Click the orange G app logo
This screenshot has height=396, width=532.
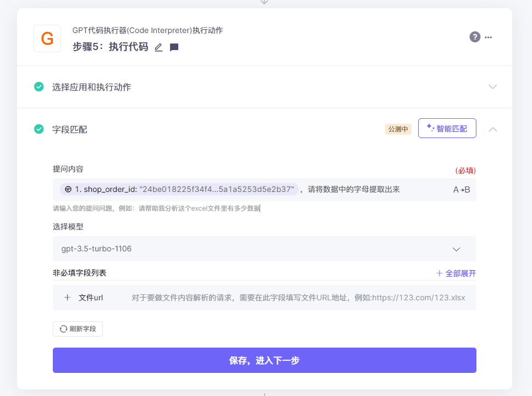click(x=47, y=38)
